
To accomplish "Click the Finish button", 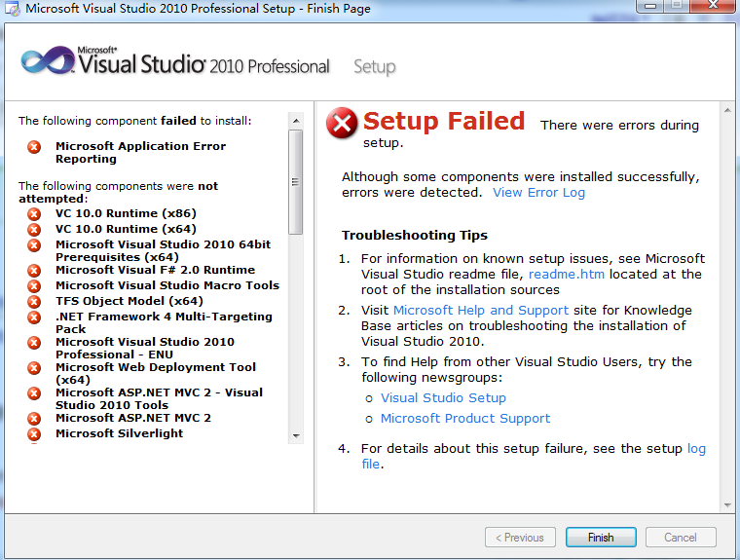I will pos(601,538).
